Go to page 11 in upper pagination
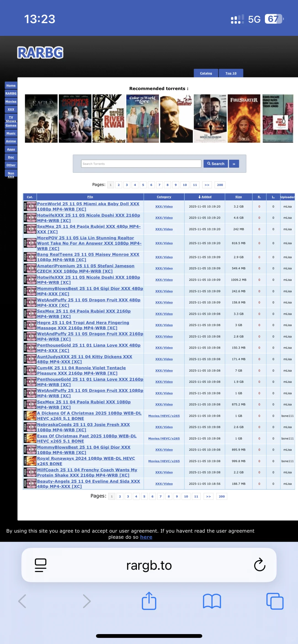Viewport: 298px width, 644px height. [195, 185]
